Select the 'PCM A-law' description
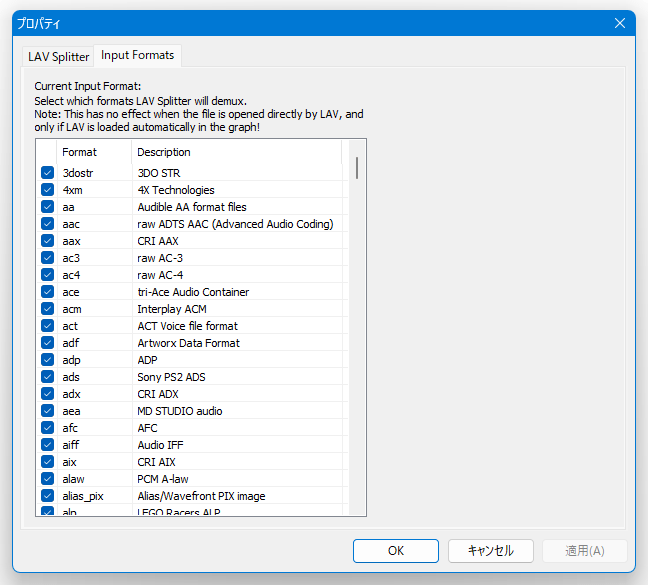648x585 pixels. (163, 479)
